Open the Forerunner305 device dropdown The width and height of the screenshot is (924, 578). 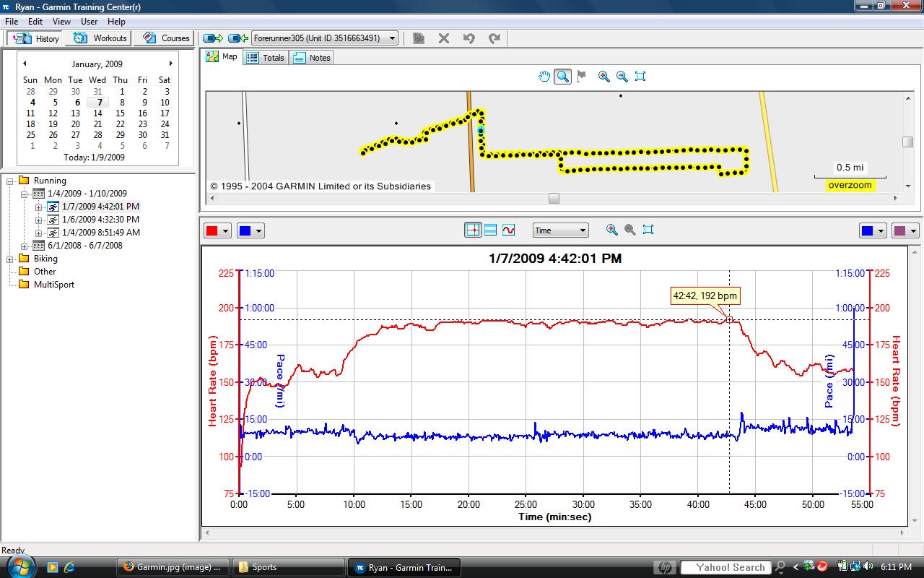click(324, 38)
